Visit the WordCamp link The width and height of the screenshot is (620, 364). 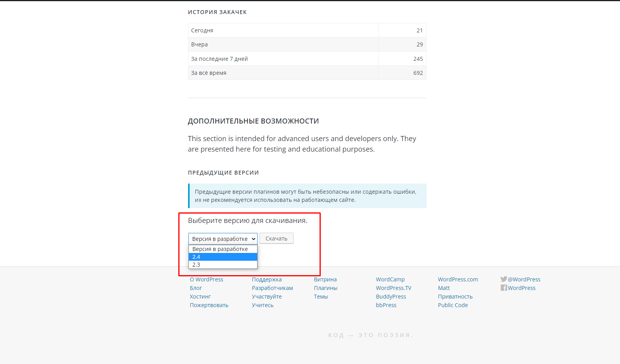pyautogui.click(x=390, y=279)
